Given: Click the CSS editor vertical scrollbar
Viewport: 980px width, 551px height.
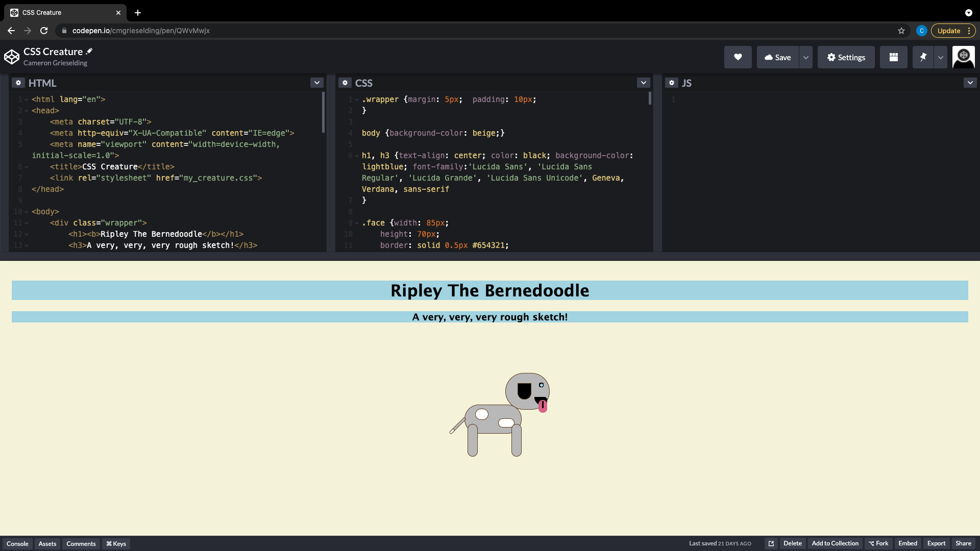Looking at the screenshot, I should 650,98.
